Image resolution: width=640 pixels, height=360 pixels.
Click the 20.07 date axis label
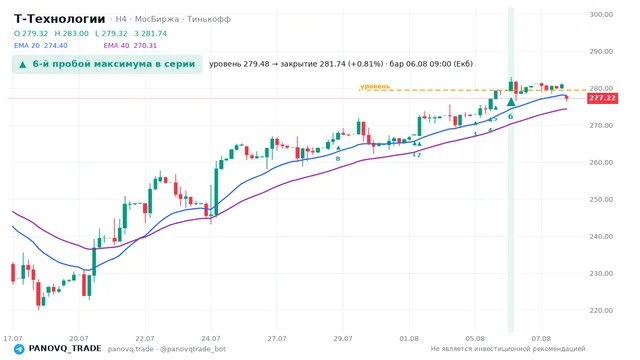(79, 339)
